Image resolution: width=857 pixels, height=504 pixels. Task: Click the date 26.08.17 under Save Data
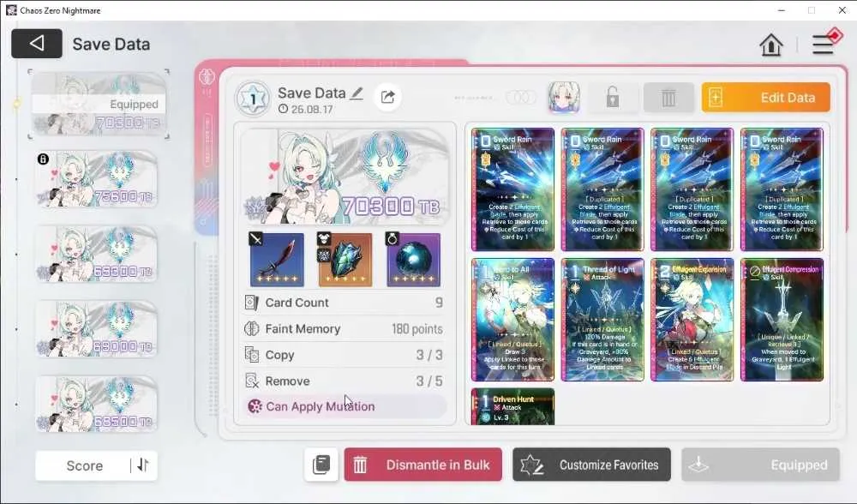pyautogui.click(x=312, y=110)
